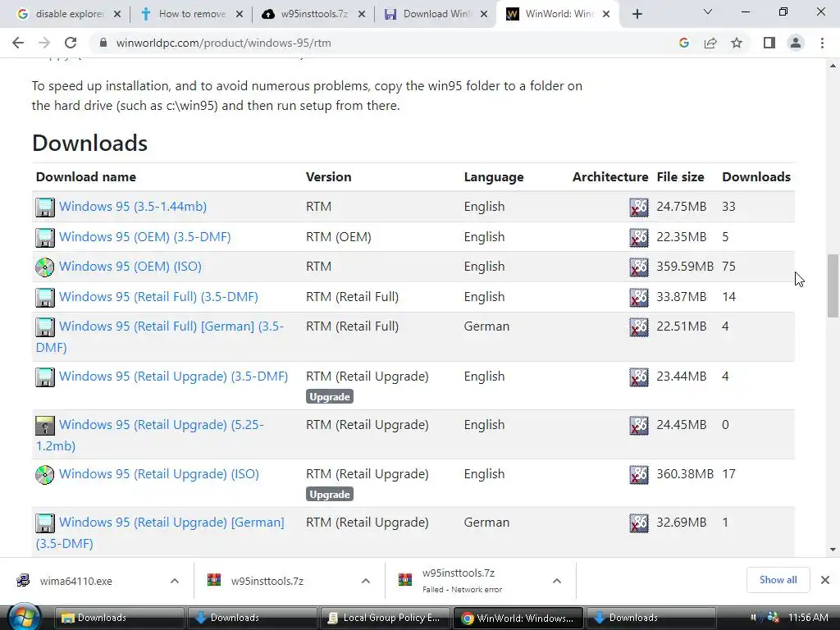Close the downloads bar
Viewport: 840px width, 630px height.
[x=825, y=580]
